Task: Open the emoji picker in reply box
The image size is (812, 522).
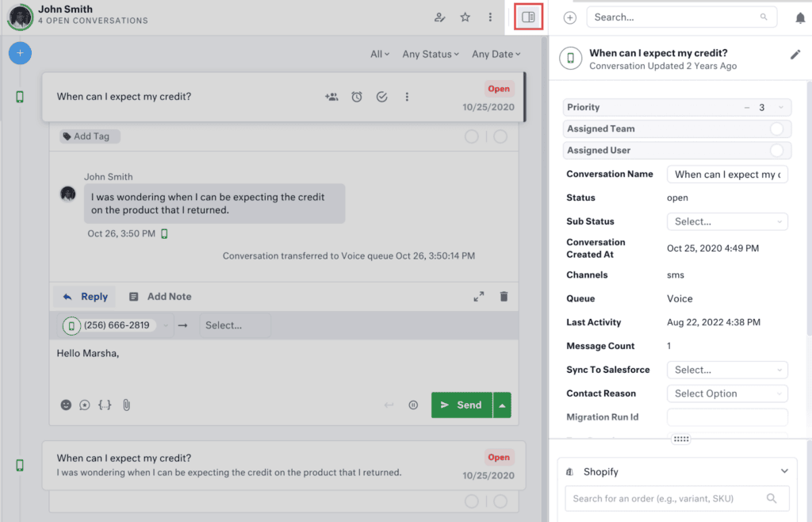Action: 66,405
